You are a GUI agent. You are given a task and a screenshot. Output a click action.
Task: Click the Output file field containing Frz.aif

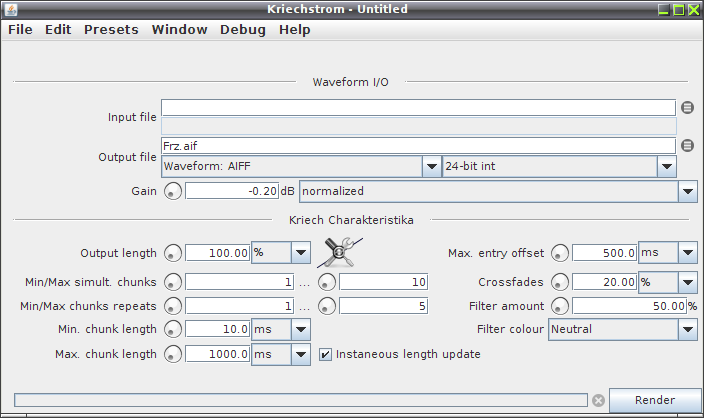tap(418, 145)
